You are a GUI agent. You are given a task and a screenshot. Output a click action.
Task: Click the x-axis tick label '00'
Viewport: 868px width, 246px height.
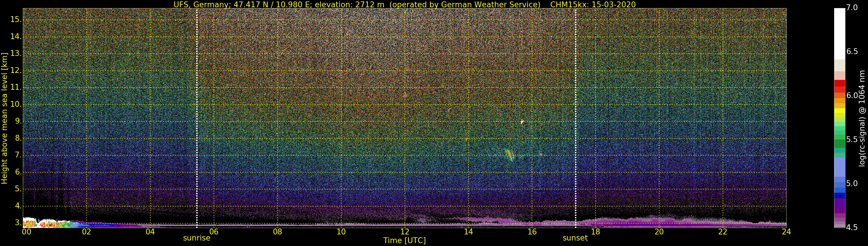[x=27, y=232]
